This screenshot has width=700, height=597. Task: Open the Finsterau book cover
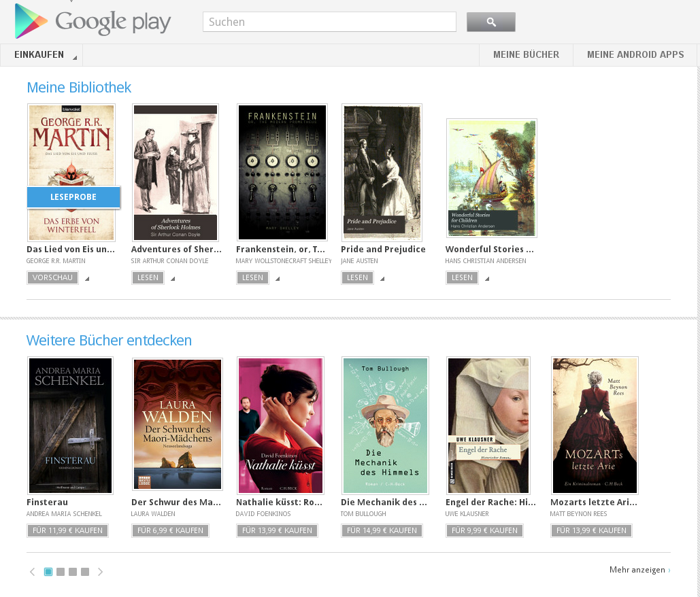click(x=70, y=426)
